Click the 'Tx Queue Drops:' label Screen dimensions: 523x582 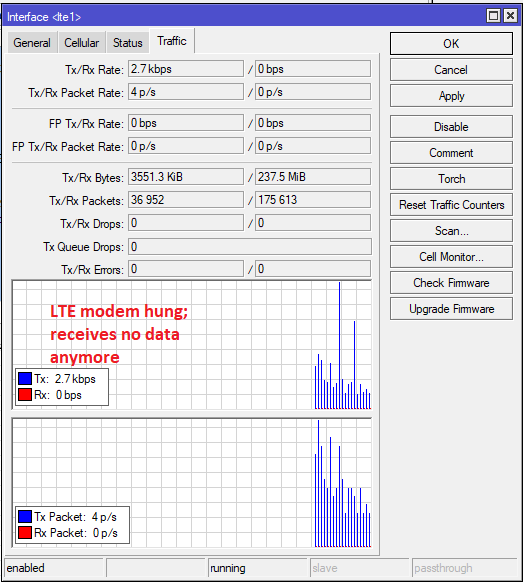[x=83, y=247]
